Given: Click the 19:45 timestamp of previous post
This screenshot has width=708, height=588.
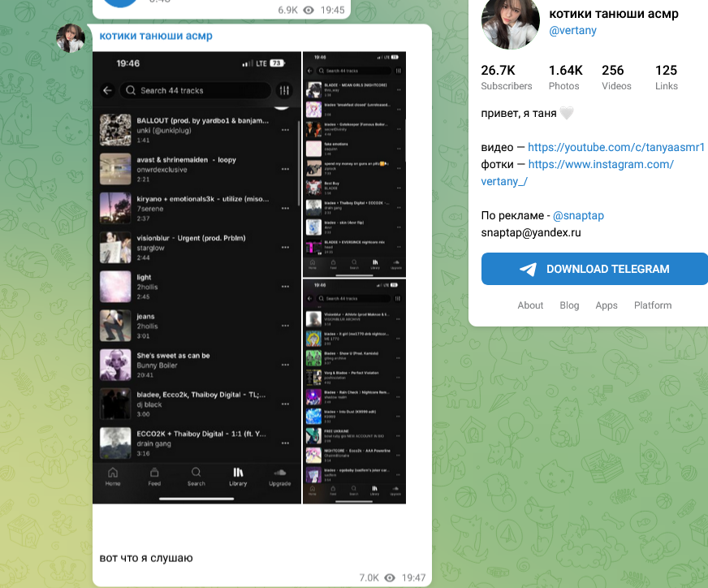Looking at the screenshot, I should [x=332, y=10].
